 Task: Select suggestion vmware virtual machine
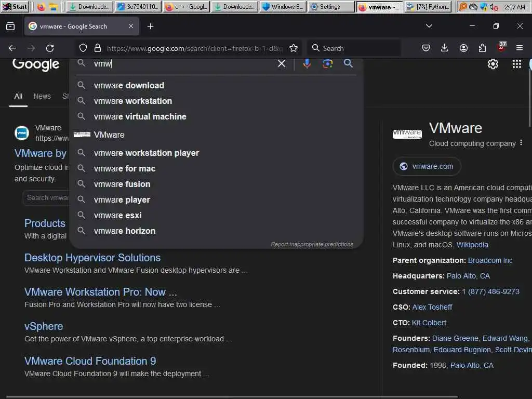coord(217,117)
